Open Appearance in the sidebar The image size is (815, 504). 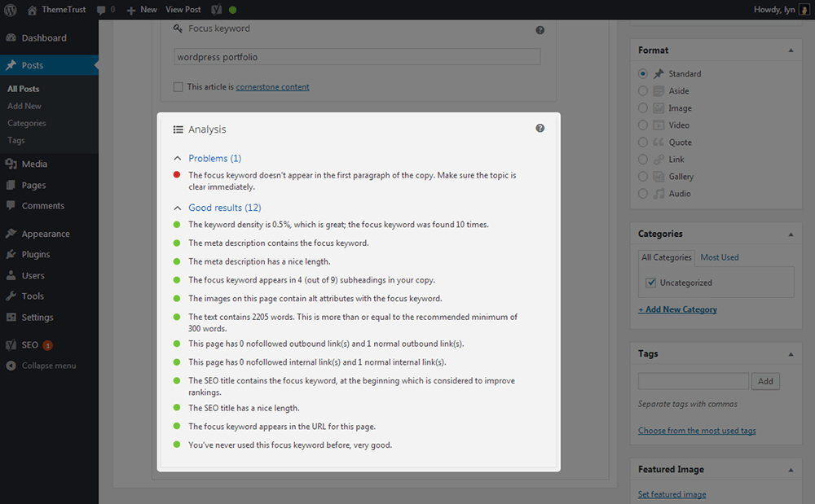coord(45,234)
